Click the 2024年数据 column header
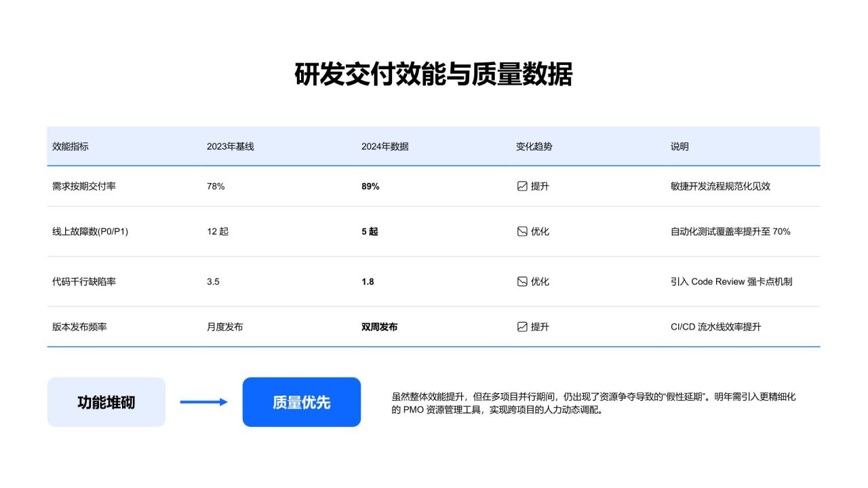868x488 pixels. (x=385, y=146)
